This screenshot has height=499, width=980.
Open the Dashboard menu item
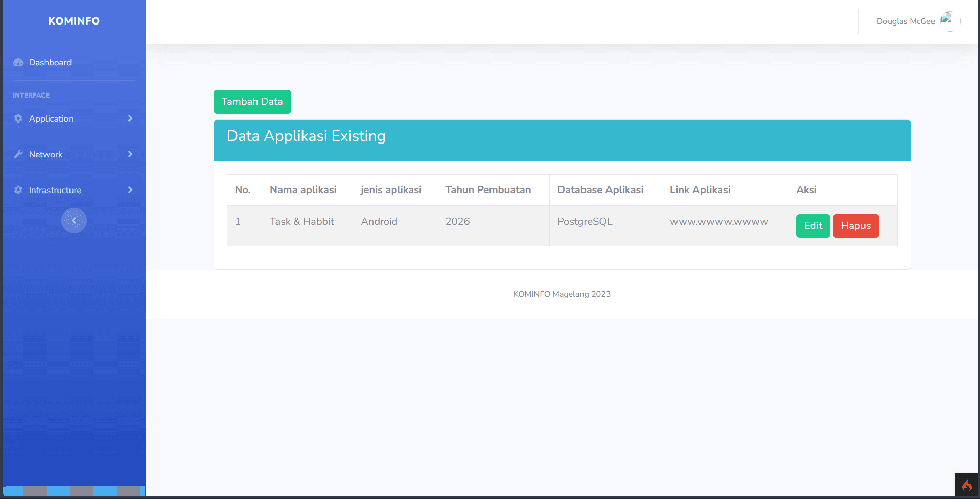click(50, 62)
